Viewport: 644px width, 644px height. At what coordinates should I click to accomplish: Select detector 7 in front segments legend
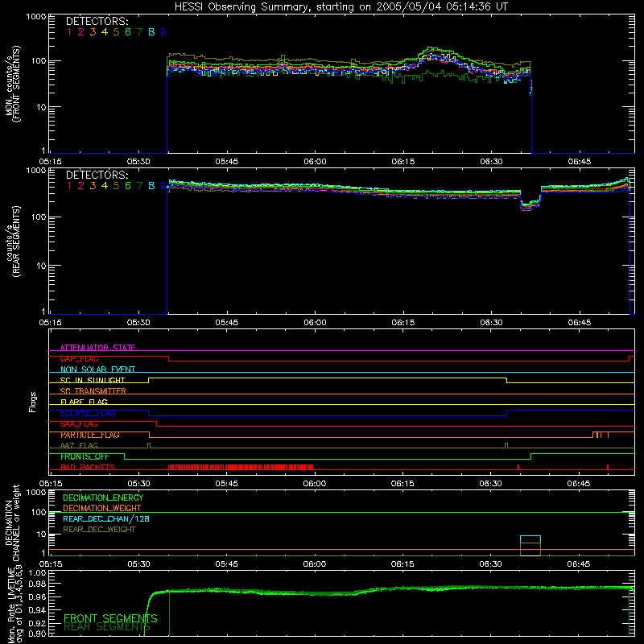tap(139, 32)
